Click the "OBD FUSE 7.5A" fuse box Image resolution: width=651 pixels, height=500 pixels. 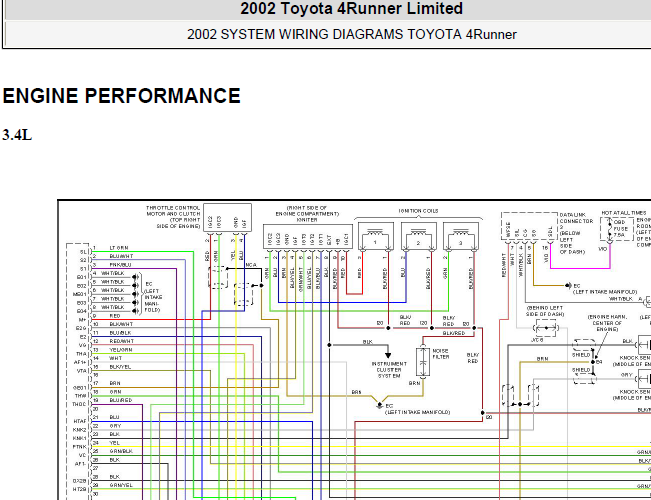pos(617,229)
